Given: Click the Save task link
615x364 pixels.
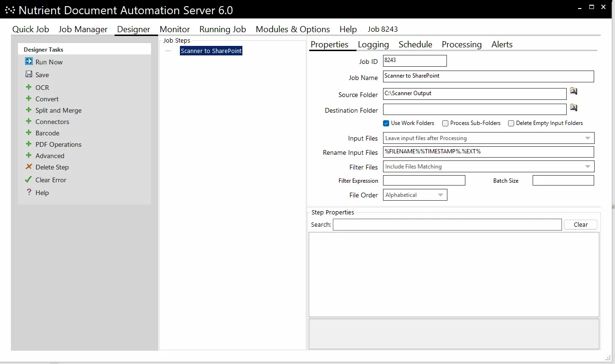Looking at the screenshot, I should pos(42,75).
